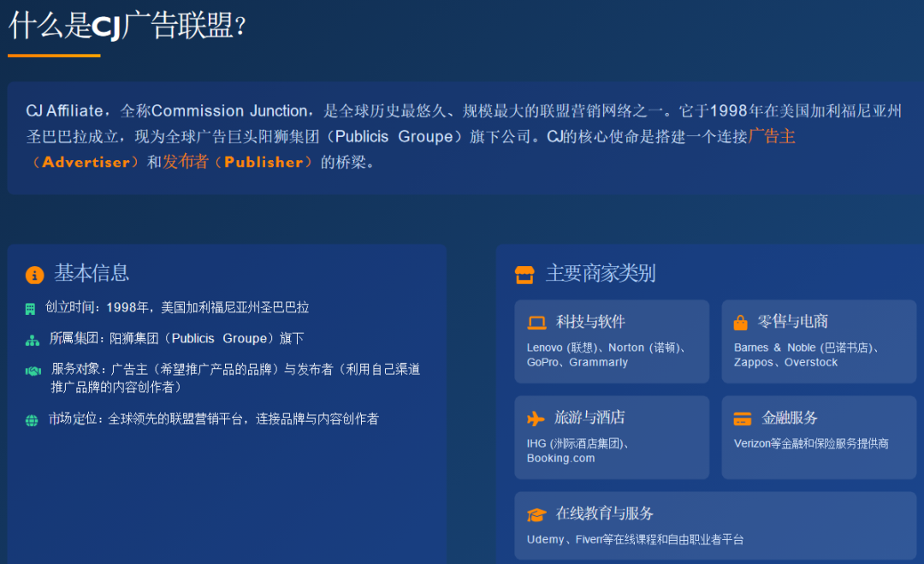This screenshot has width=924, height=564.
Task: Select the airplane icon in the 旅游与酒店 card
Action: (536, 418)
